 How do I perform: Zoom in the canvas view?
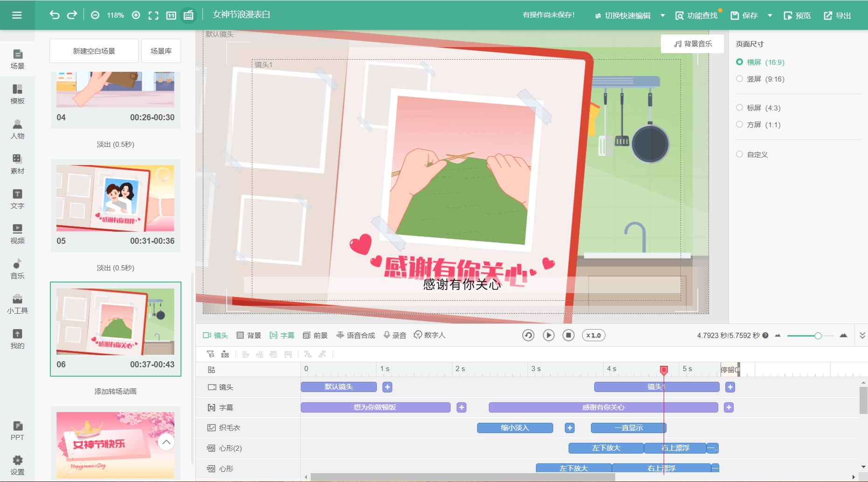(136, 15)
